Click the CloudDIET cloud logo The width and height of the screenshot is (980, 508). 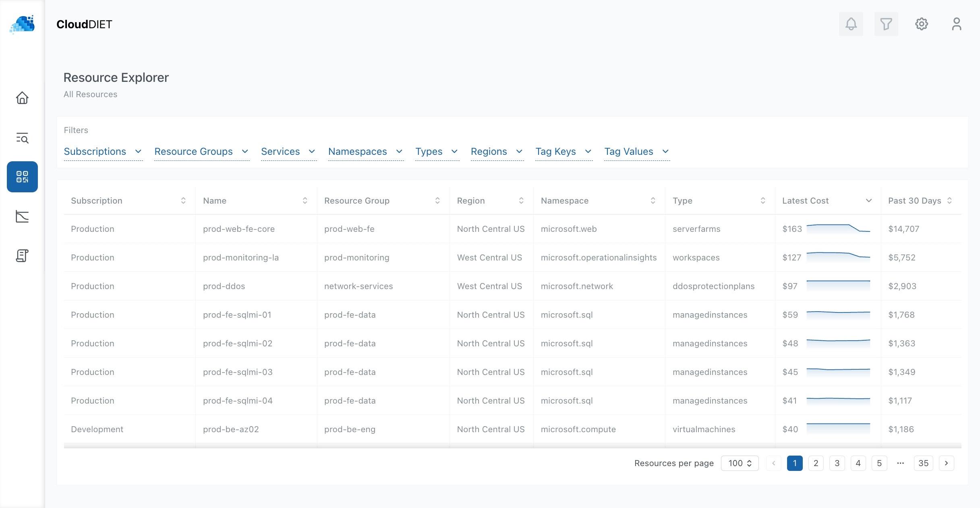pos(23,25)
